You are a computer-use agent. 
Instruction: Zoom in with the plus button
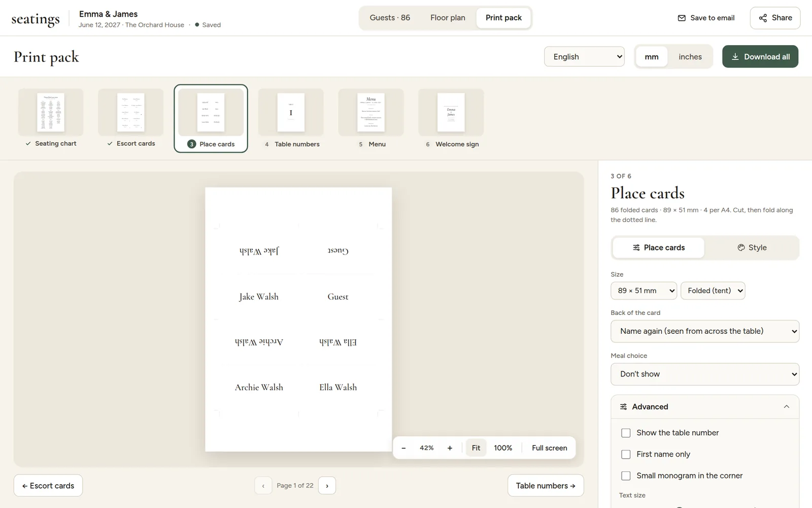click(x=450, y=448)
